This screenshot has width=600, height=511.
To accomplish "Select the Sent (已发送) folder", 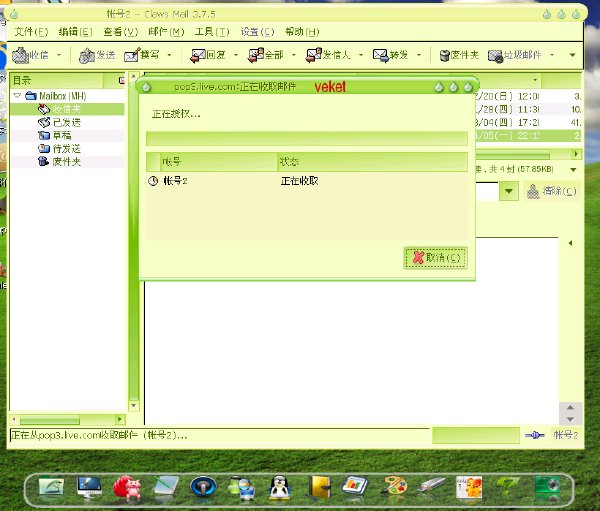I will pyautogui.click(x=67, y=122).
